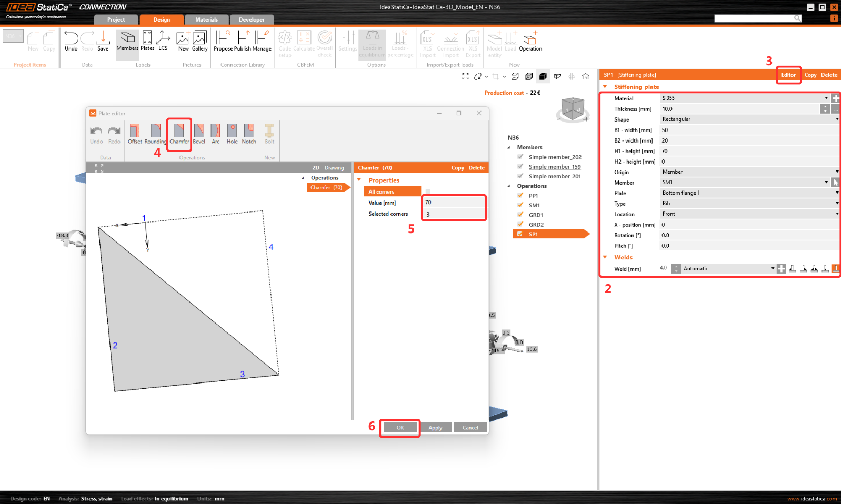The width and height of the screenshot is (842, 504).
Task: Enable the All corners checkbox
Action: tap(428, 191)
